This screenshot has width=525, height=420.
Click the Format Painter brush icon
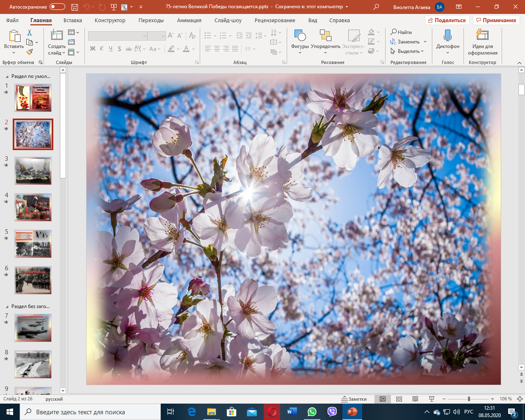click(x=30, y=52)
